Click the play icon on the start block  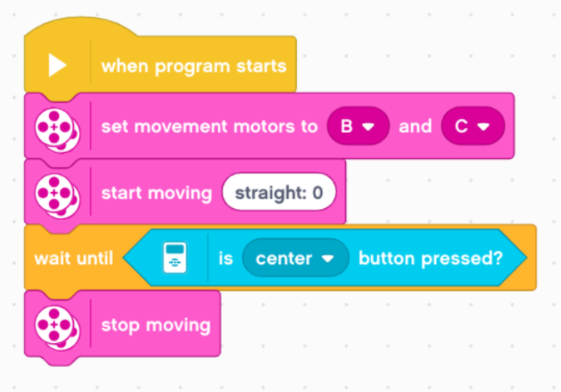[x=58, y=66]
